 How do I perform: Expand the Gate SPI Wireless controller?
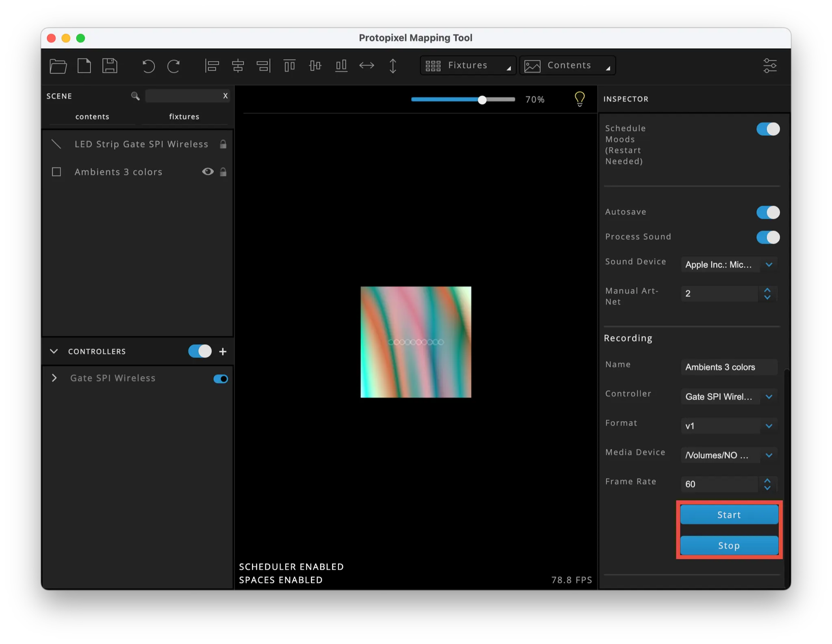tap(54, 378)
